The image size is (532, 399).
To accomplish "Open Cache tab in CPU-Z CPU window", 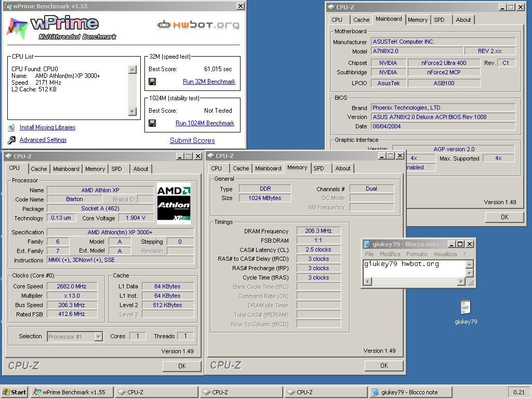I will coord(38,169).
